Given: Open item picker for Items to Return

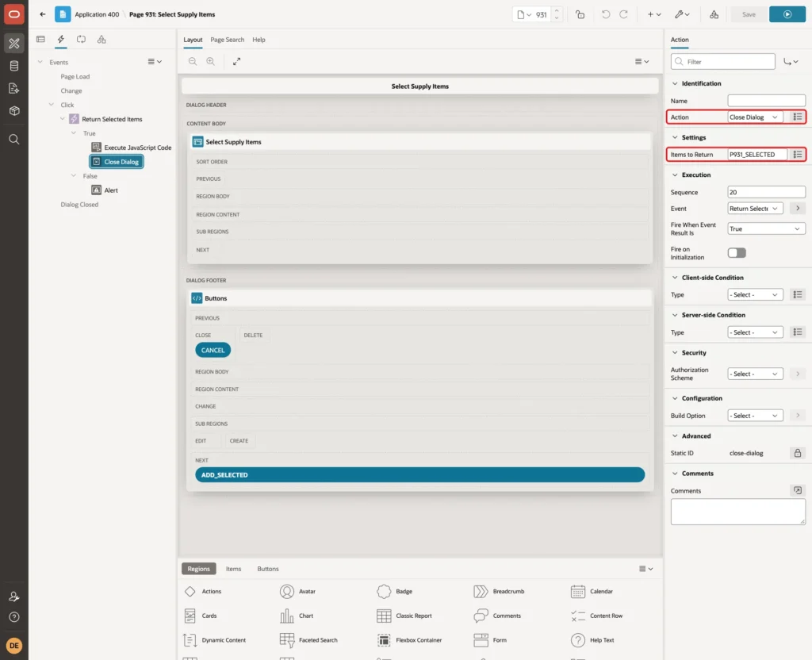Looking at the screenshot, I should click(798, 155).
